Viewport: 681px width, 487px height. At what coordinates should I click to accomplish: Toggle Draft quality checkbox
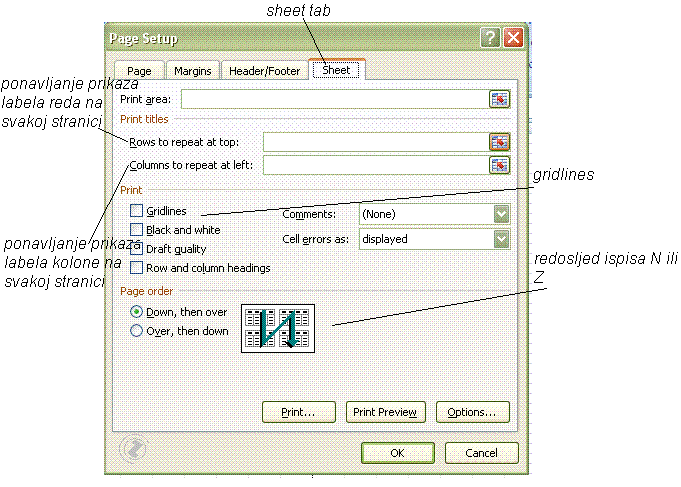[136, 249]
